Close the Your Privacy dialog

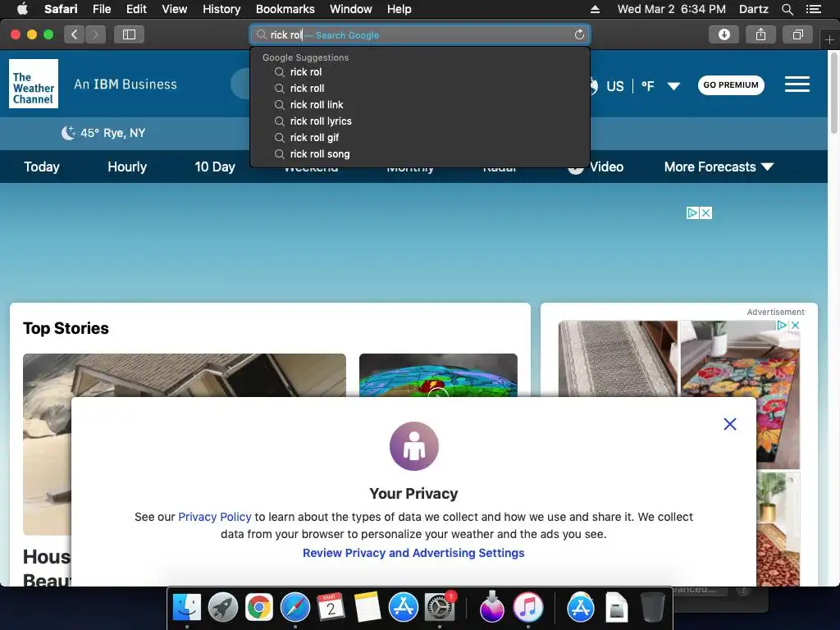coord(729,424)
